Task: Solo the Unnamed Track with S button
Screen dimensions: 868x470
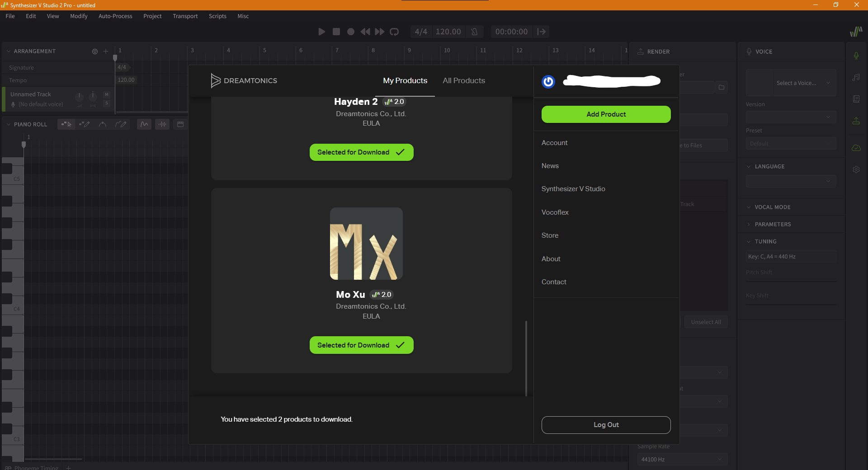Action: [x=107, y=103]
